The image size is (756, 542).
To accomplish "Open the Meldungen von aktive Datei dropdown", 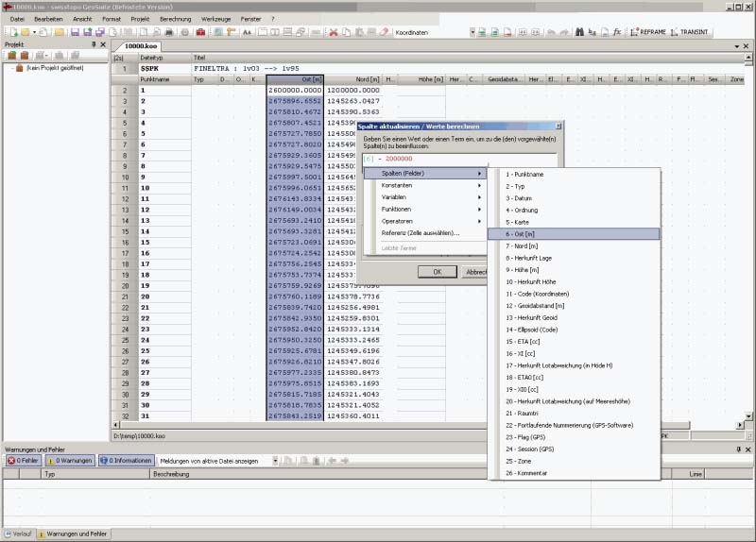I will pos(276,461).
